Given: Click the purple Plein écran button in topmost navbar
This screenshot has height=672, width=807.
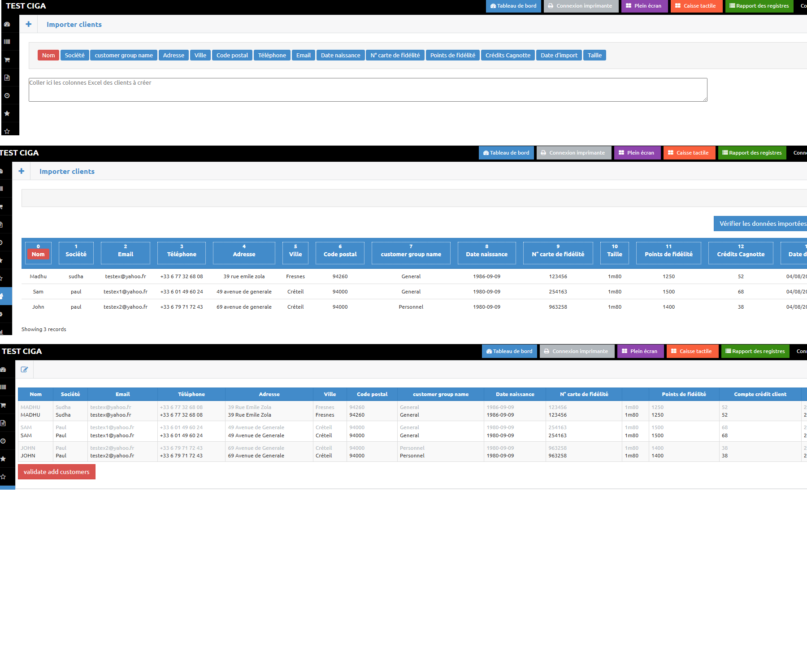Looking at the screenshot, I should point(644,6).
